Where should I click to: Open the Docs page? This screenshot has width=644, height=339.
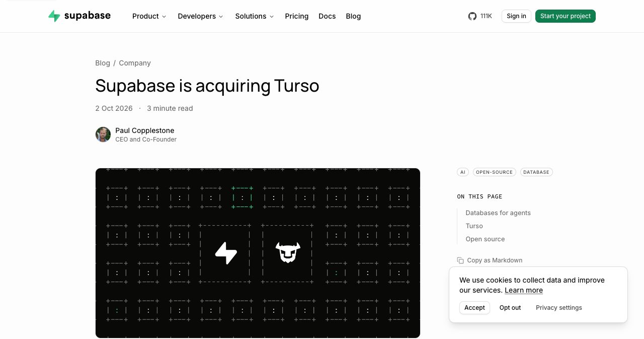pyautogui.click(x=327, y=16)
